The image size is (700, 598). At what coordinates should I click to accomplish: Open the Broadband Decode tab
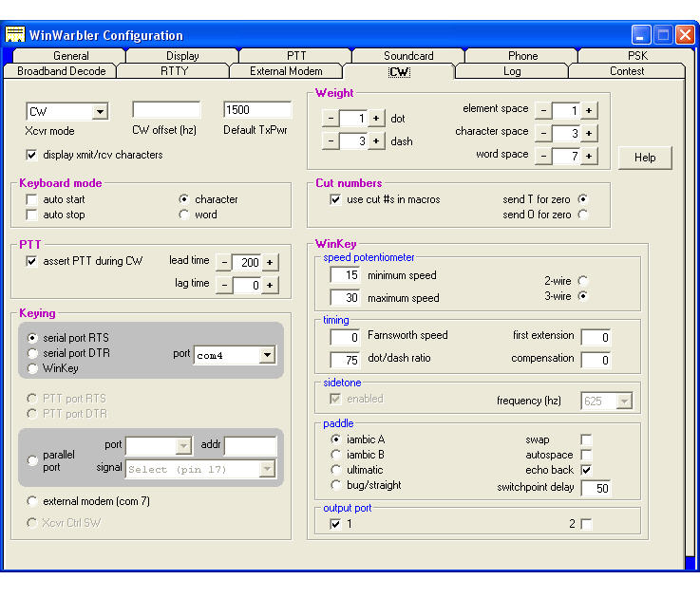click(x=61, y=71)
